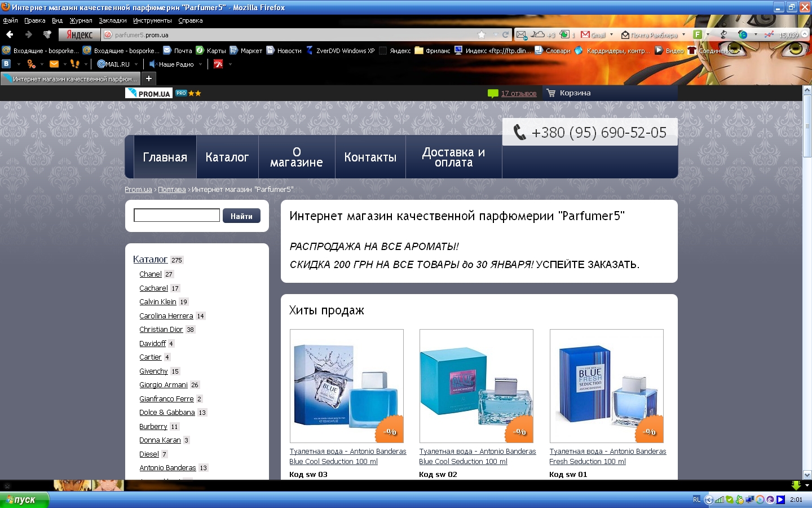
Task: Expand the Почта Рамблера dropdown arrow
Action: [x=683, y=35]
